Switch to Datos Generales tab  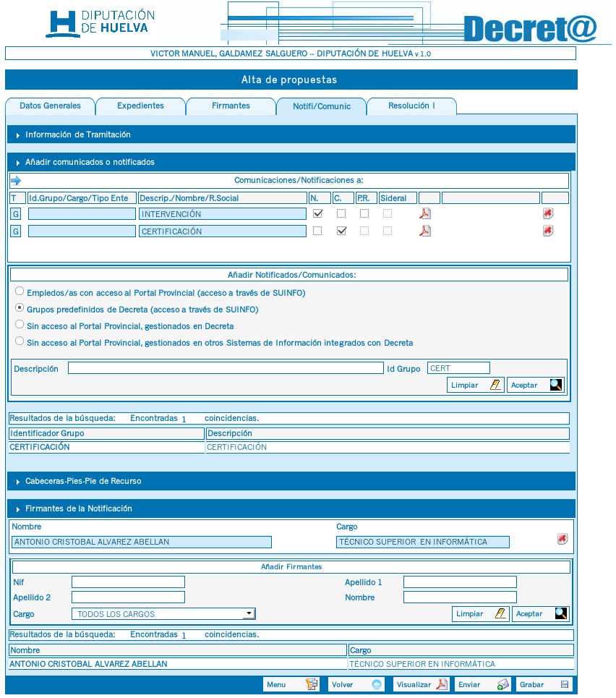[x=51, y=106]
